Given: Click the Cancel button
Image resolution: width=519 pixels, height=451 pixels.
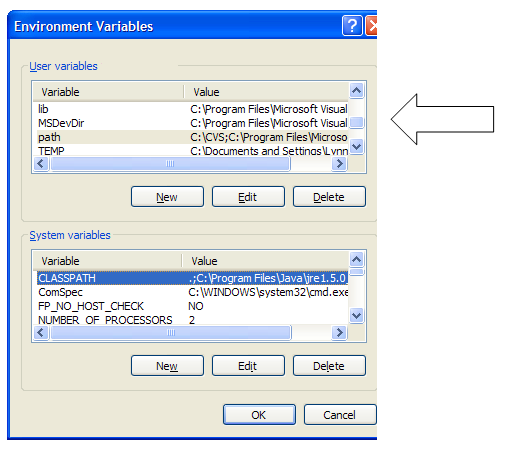Looking at the screenshot, I should click(x=340, y=415).
